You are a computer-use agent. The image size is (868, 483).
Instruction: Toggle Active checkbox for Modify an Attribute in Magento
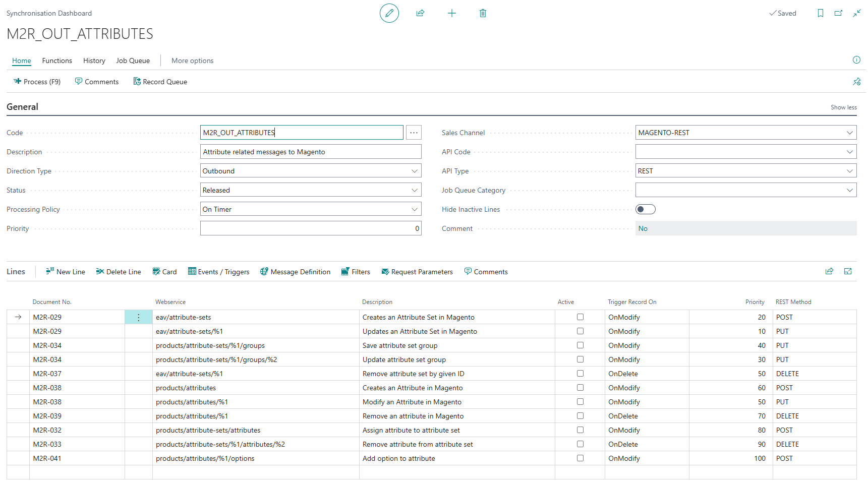[580, 402]
